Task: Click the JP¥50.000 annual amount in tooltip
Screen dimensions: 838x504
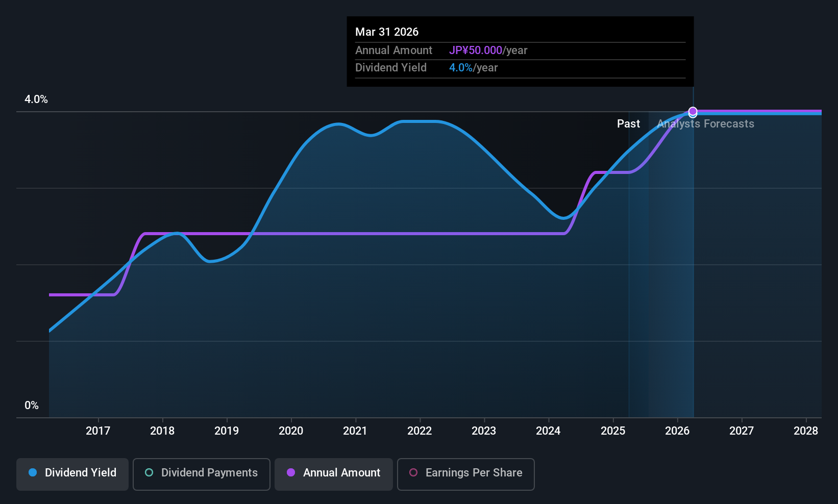Action: coord(476,51)
